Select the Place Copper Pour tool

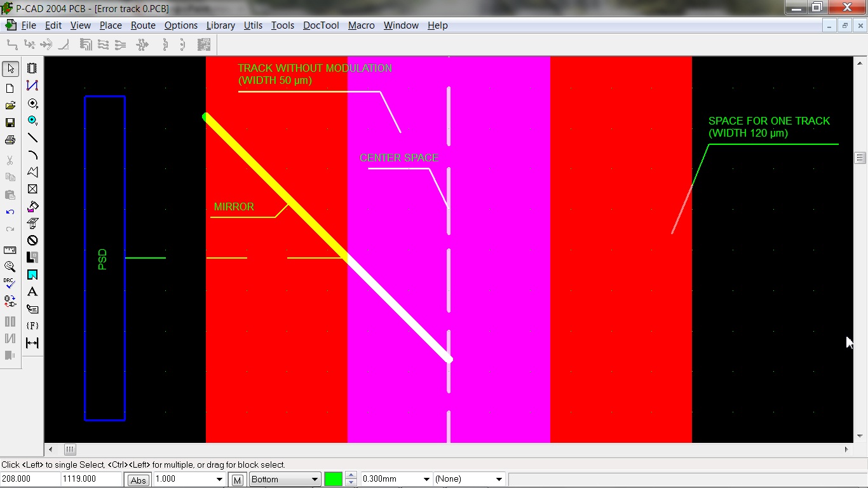32,206
